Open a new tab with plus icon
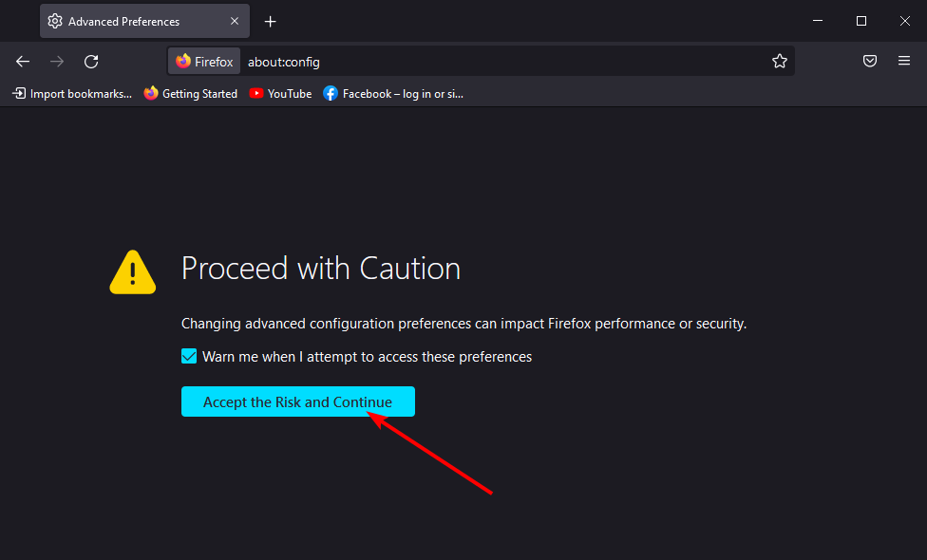 (270, 22)
